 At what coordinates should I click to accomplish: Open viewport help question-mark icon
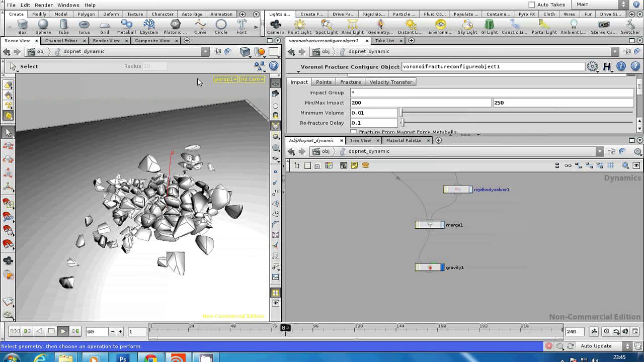(274, 66)
